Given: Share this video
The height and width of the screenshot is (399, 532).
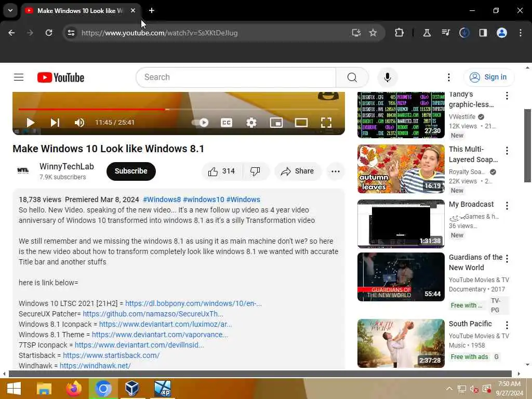Looking at the screenshot, I should 297,171.
